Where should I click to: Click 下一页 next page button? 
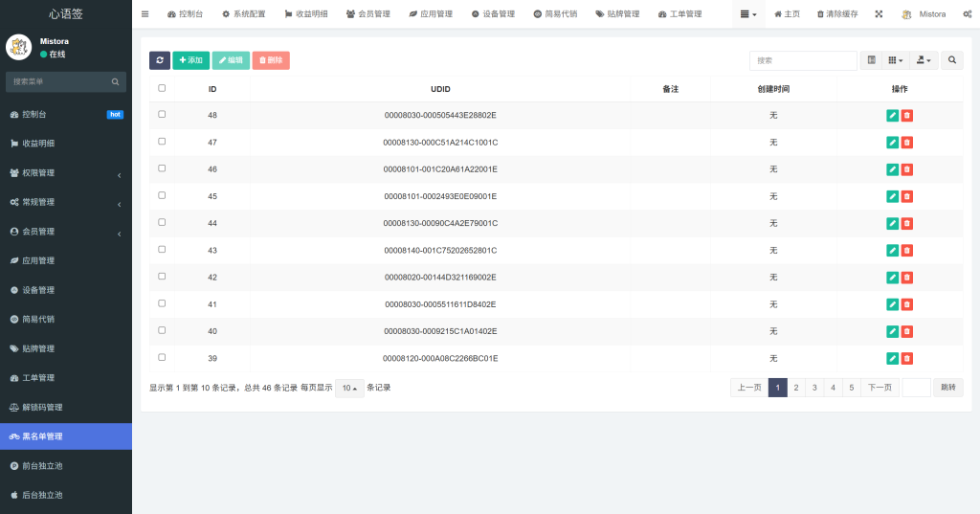(x=880, y=388)
